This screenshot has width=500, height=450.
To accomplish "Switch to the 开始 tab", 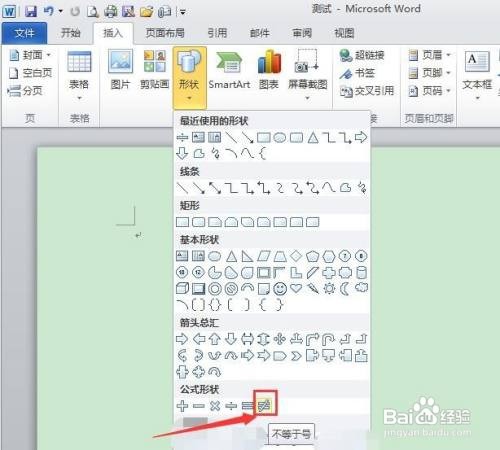I will [x=70, y=33].
